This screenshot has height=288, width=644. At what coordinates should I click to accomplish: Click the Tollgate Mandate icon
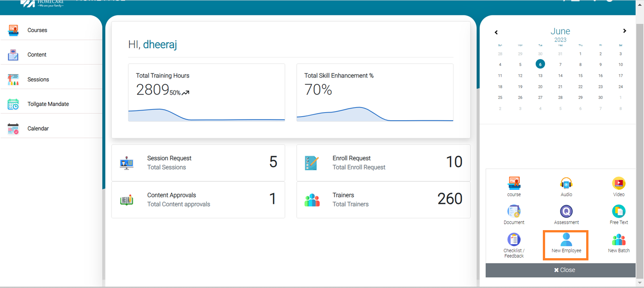pyautogui.click(x=48, y=104)
